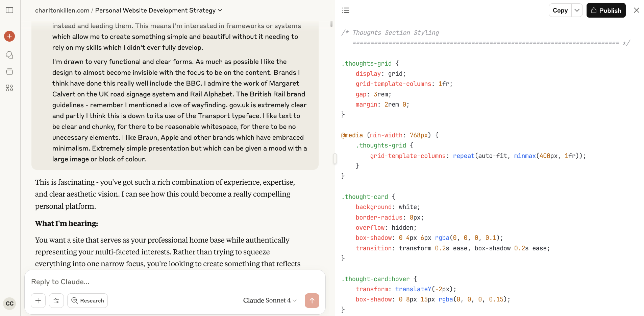Open the artifacts icon in sidebar
Screen dimensions: 644x316
coord(9,88)
